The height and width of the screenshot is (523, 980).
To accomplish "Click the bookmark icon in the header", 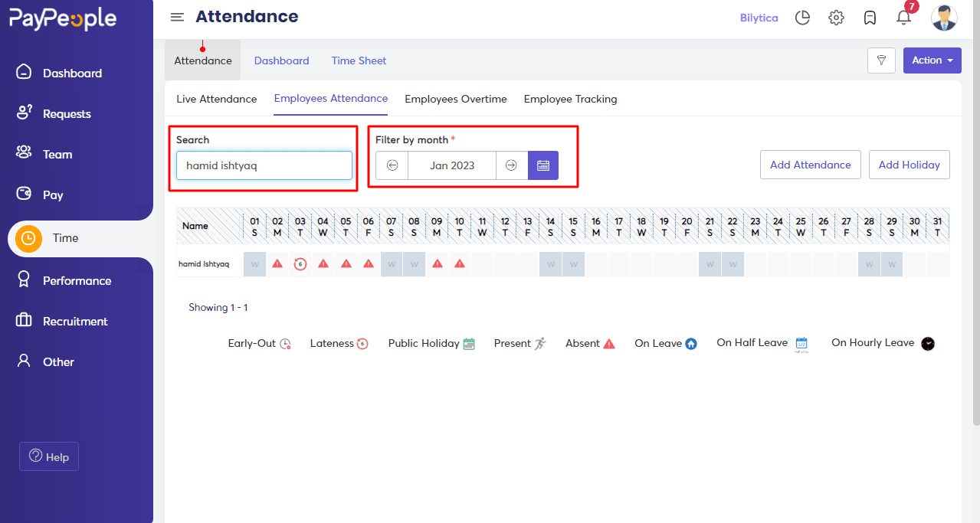I will [x=870, y=17].
